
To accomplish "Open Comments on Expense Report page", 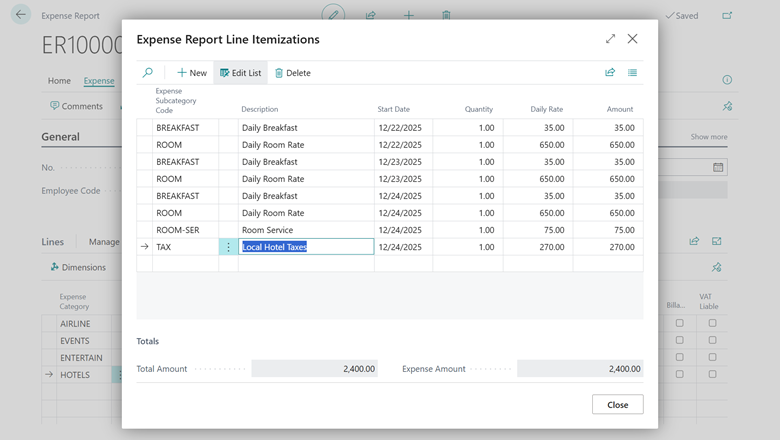I will point(76,106).
